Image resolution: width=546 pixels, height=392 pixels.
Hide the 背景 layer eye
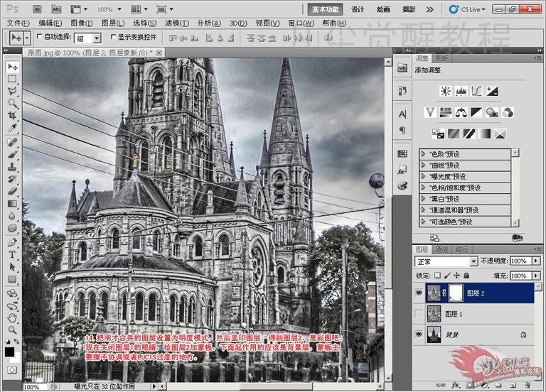pyautogui.click(x=419, y=334)
